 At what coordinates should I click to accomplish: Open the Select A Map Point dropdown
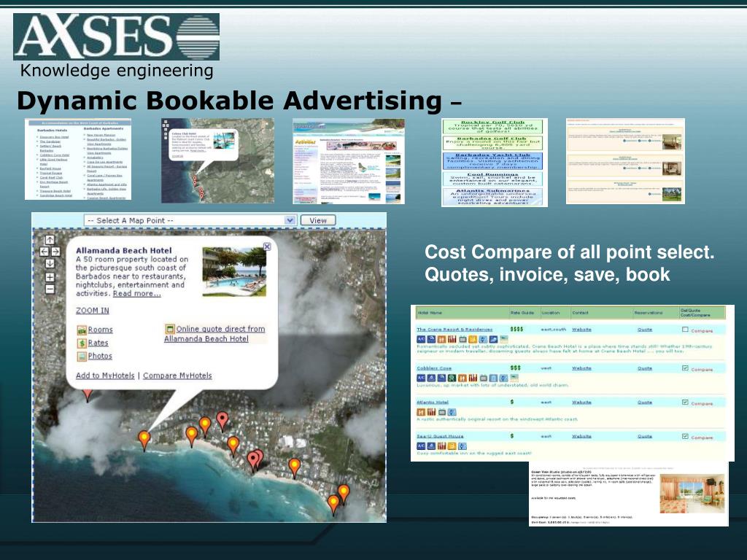click(x=190, y=220)
